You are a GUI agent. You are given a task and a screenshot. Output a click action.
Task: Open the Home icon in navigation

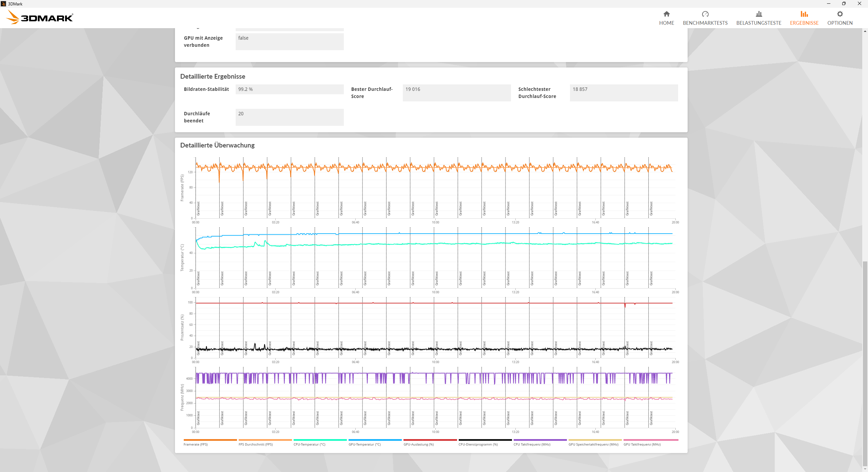coord(666,14)
